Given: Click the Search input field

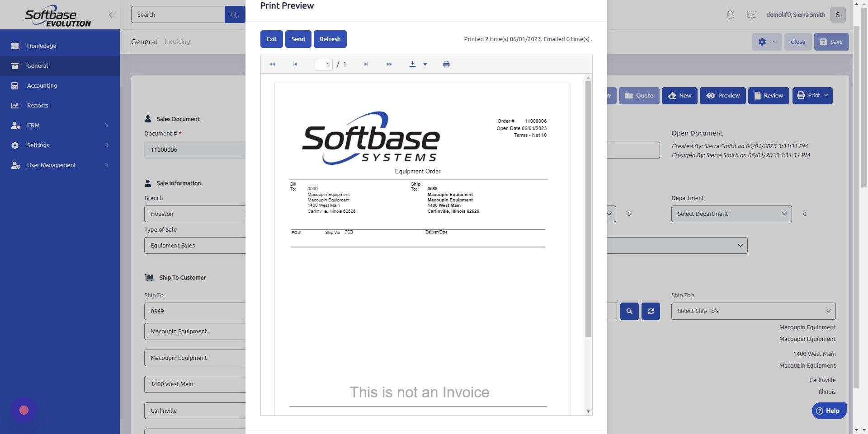Looking at the screenshot, I should pyautogui.click(x=178, y=14).
